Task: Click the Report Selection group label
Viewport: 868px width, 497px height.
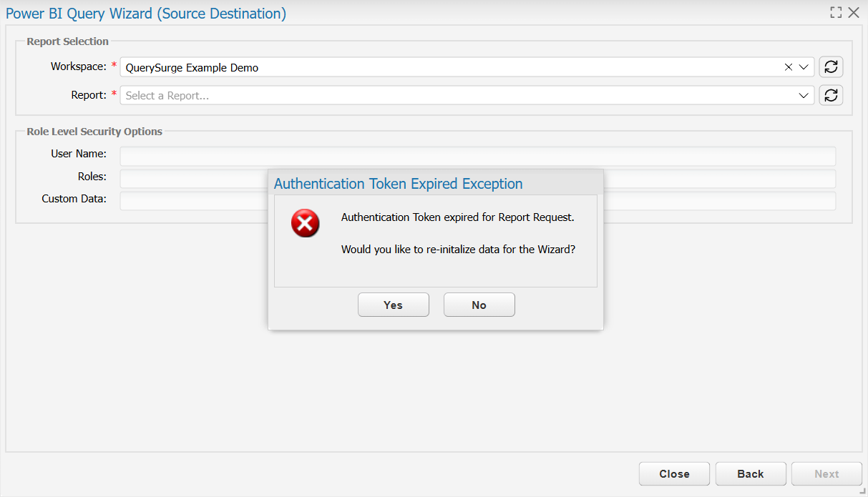Action: (x=68, y=41)
